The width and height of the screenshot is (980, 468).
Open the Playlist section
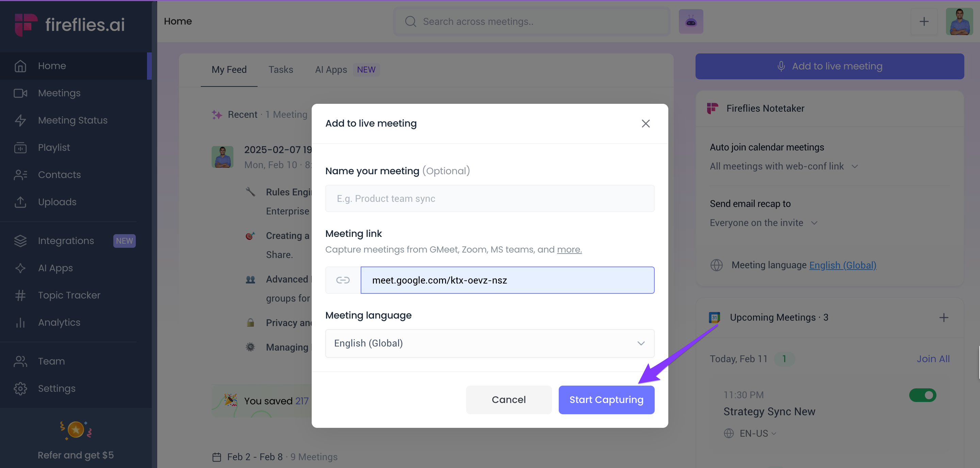click(x=76, y=148)
